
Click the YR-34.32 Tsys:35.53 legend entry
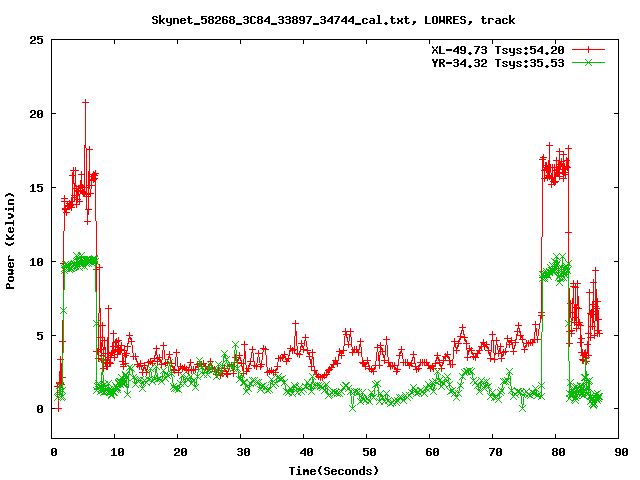498,63
